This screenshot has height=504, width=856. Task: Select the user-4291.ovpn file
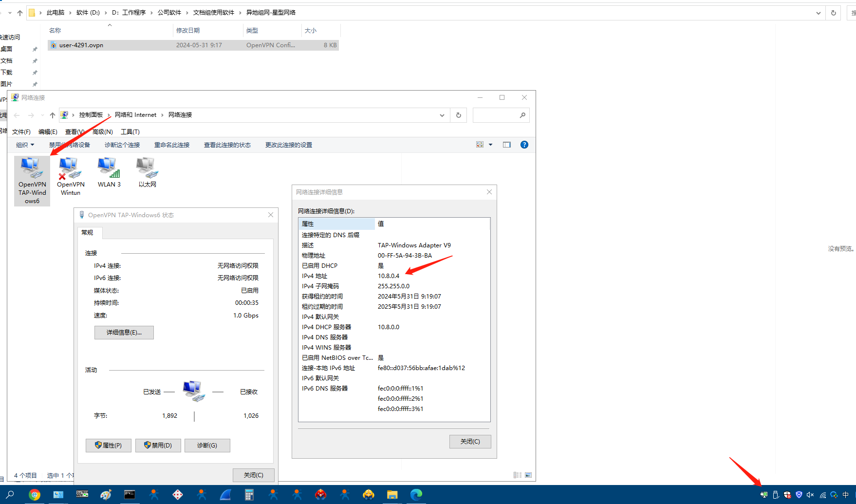click(x=81, y=45)
